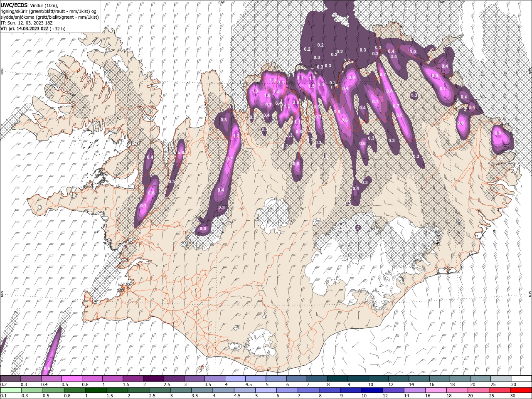Select the bright pink 0.5 swatch in upper scale
The image size is (532, 399).
[x=71, y=379]
